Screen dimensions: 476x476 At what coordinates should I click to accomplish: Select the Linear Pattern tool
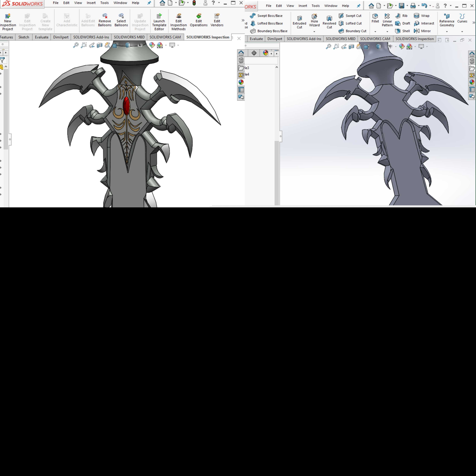click(387, 20)
